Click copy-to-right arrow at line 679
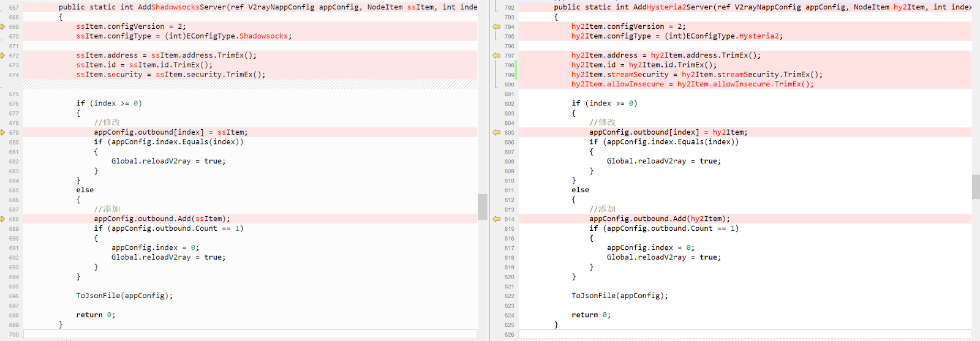This screenshot has width=980, height=341. pos(2,132)
